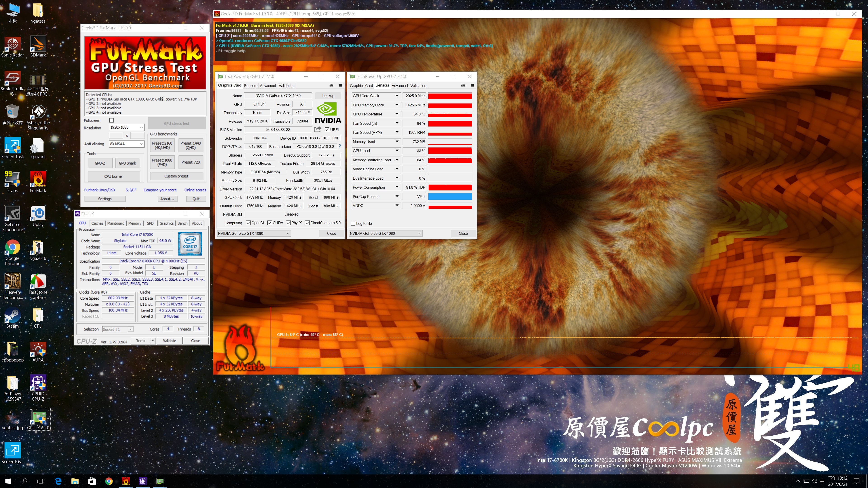Open the PotPlayer desktop icon

point(12,388)
